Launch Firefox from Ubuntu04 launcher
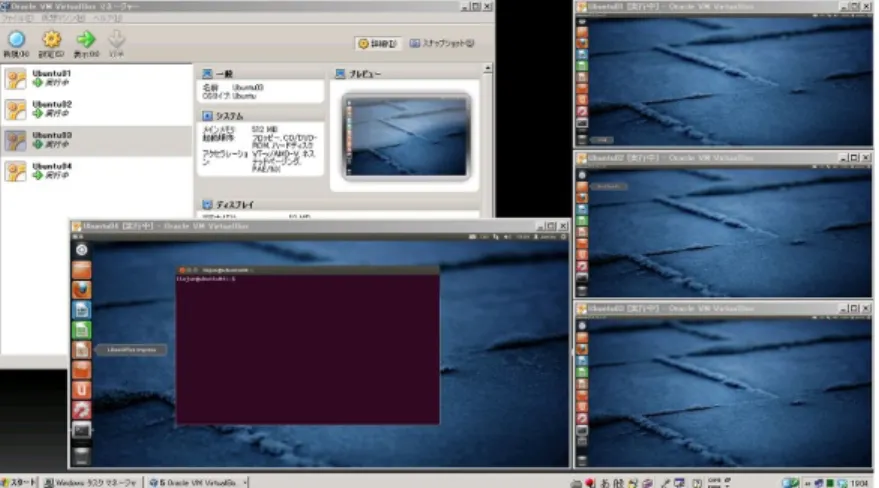879x488 pixels. click(82, 290)
